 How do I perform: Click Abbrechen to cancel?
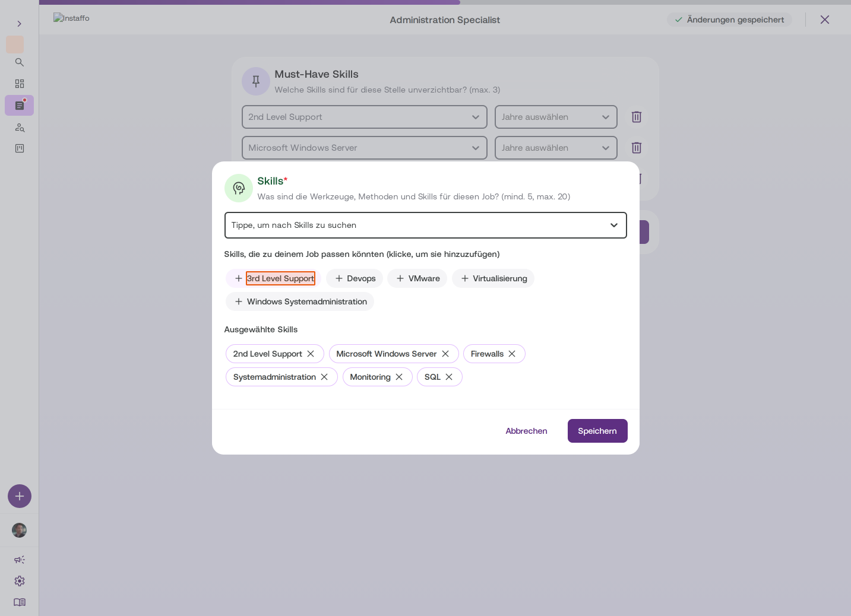[x=526, y=431]
